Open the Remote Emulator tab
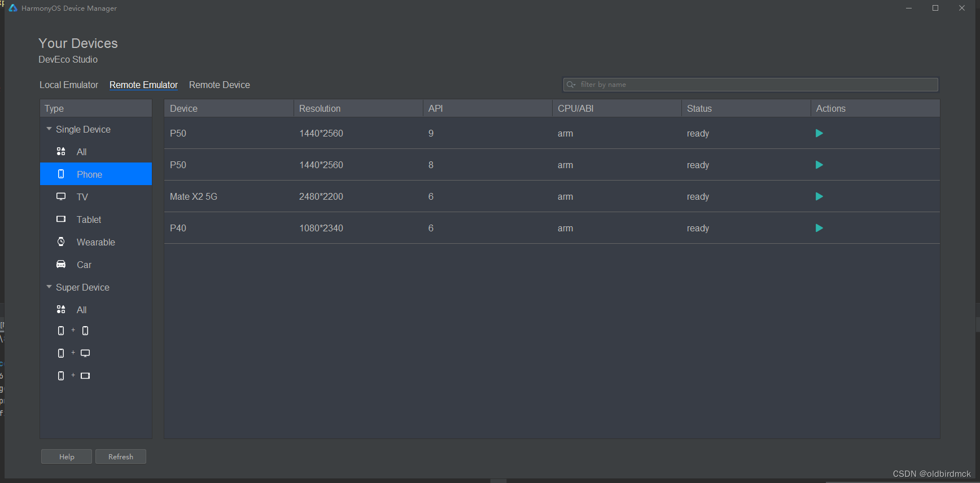Image resolution: width=980 pixels, height=483 pixels. (x=143, y=85)
